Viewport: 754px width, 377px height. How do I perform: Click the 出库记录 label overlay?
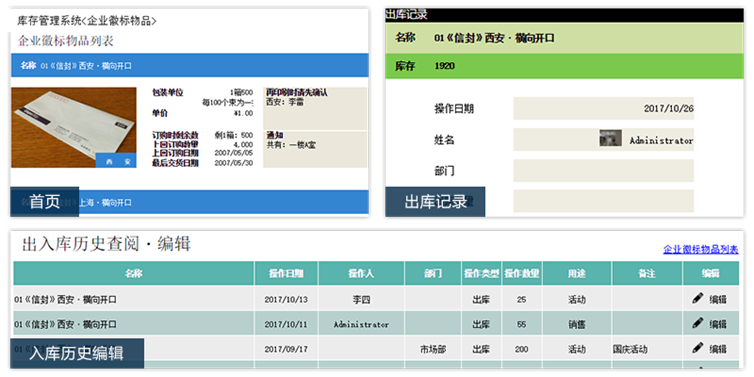click(x=435, y=201)
